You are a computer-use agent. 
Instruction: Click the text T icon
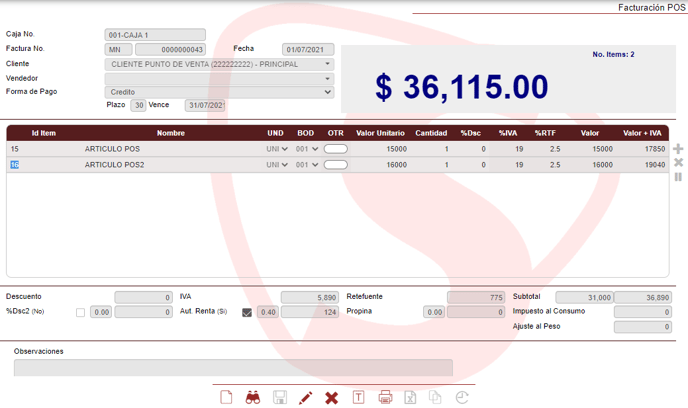[x=358, y=397]
